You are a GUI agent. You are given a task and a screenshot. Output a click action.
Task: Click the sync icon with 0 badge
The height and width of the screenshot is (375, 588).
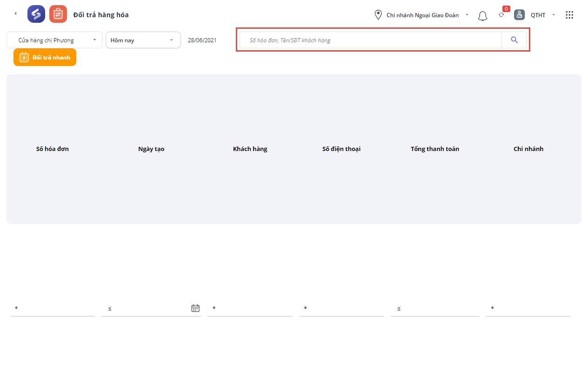pos(501,15)
